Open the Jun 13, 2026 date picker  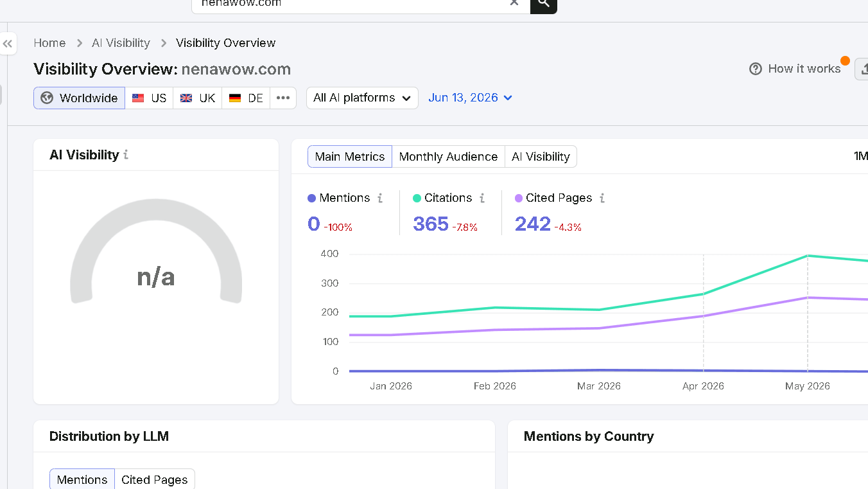pyautogui.click(x=470, y=98)
